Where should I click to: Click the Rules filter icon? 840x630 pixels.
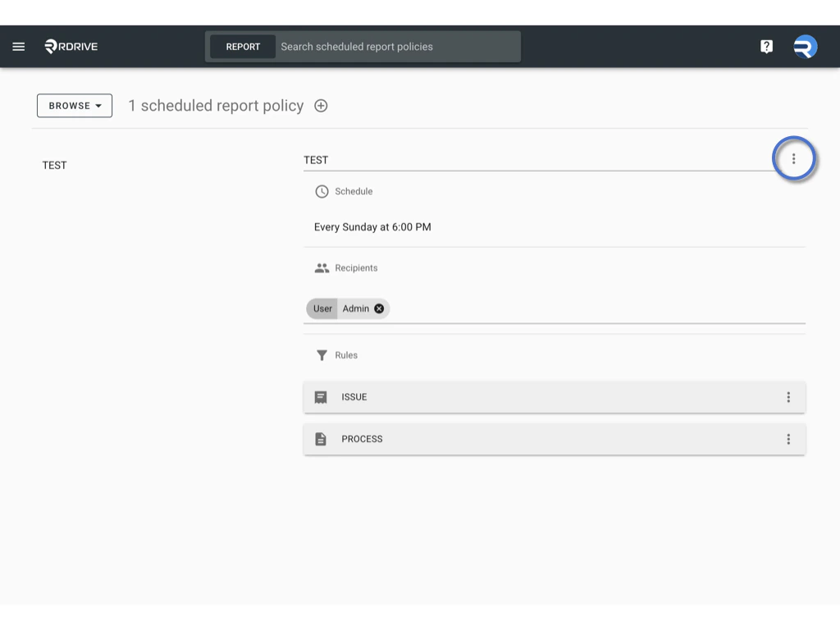click(x=321, y=355)
